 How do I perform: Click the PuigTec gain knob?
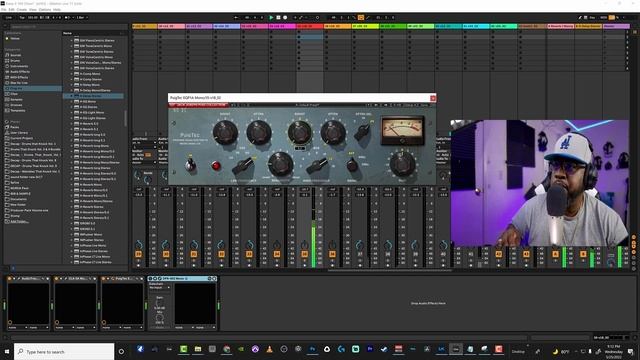click(402, 164)
